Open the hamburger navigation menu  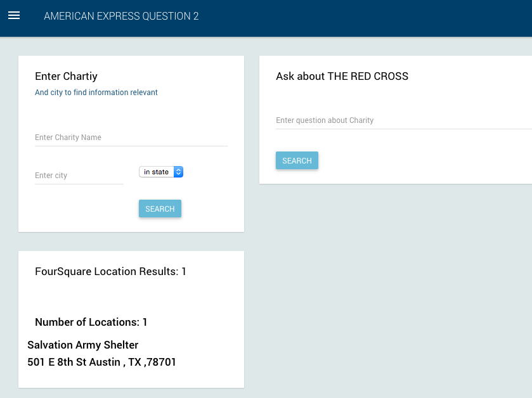point(14,16)
